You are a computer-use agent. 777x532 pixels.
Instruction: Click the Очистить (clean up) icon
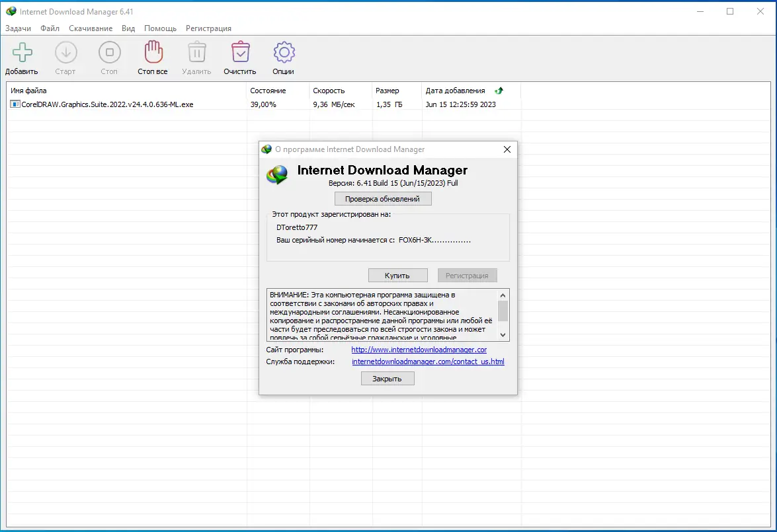[239, 52]
